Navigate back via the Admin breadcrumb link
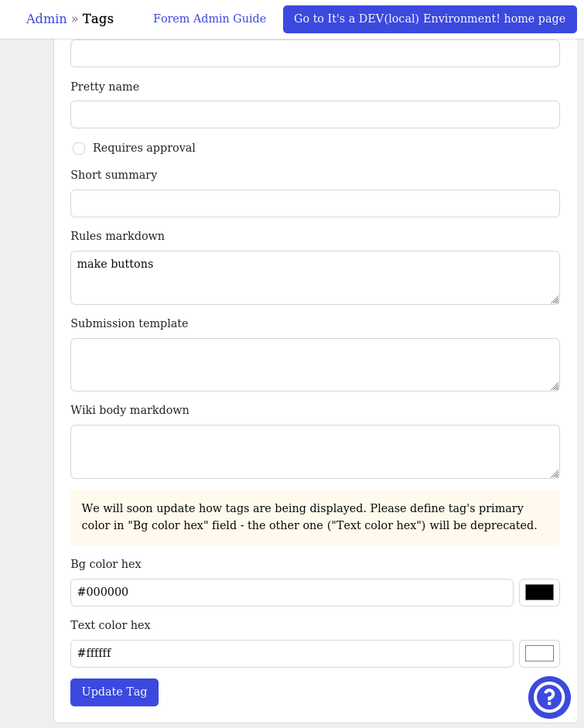The height and width of the screenshot is (728, 584). coord(46,19)
